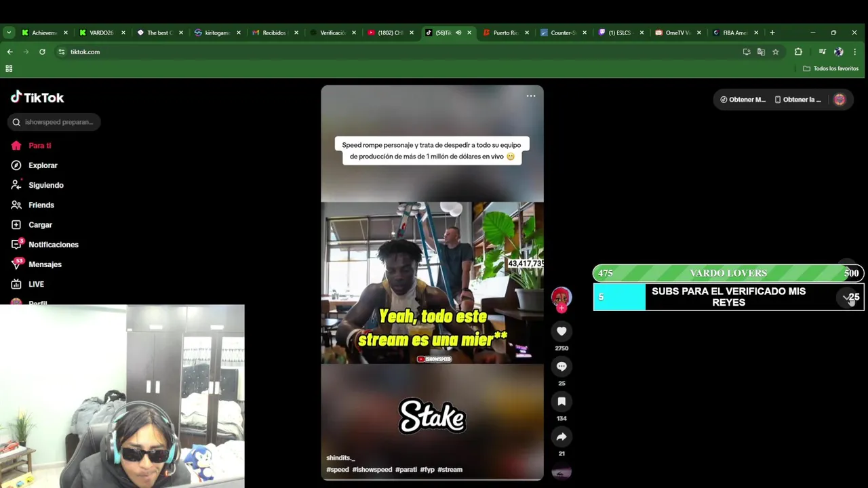This screenshot has width=868, height=488.
Task: Open the #speed hashtag
Action: pos(338,470)
